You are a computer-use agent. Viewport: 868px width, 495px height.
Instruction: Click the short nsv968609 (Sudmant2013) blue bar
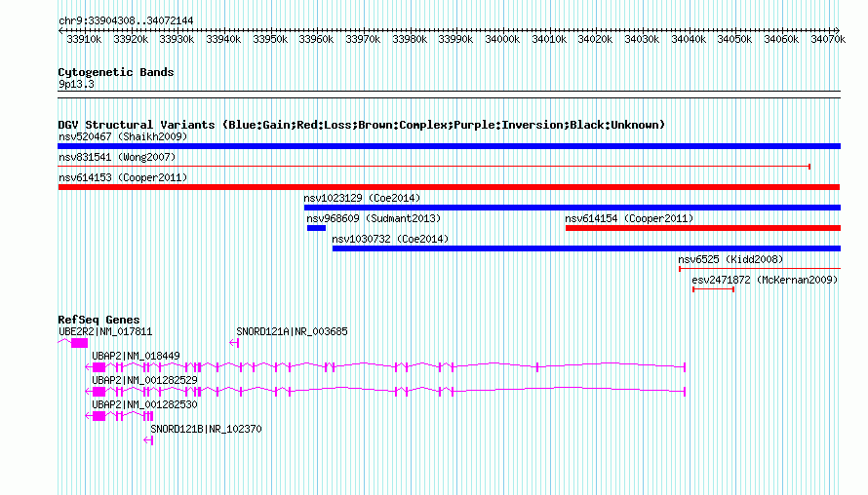[317, 228]
